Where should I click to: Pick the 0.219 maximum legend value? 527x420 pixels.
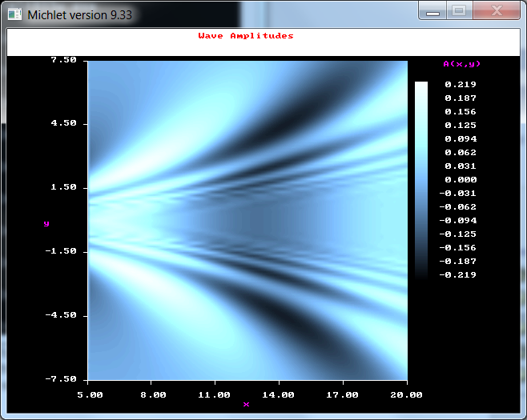[x=461, y=85]
